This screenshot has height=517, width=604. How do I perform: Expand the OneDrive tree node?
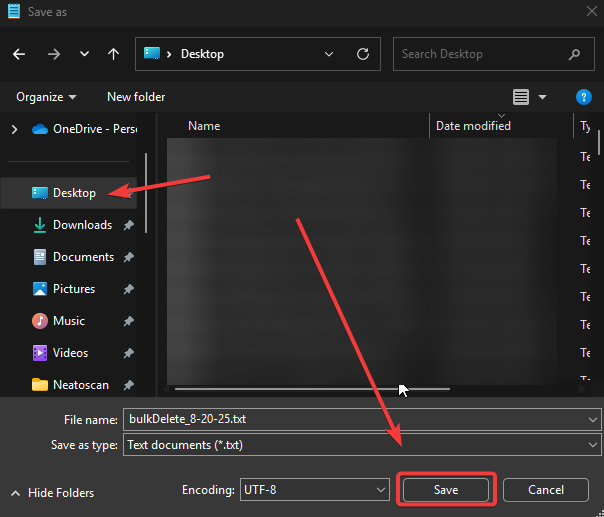click(14, 129)
